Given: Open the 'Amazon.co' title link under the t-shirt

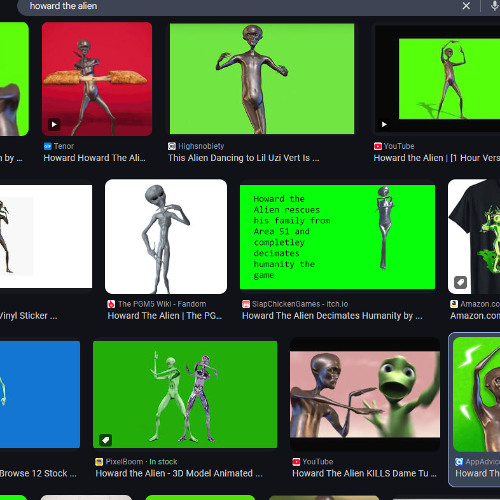Looking at the screenshot, I should tap(475, 316).
